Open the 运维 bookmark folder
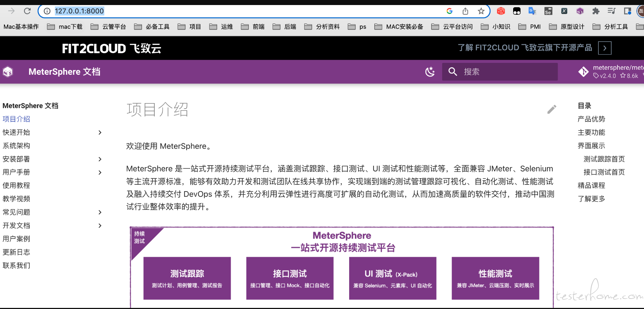Screen dimensions: 644x309 click(x=221, y=27)
